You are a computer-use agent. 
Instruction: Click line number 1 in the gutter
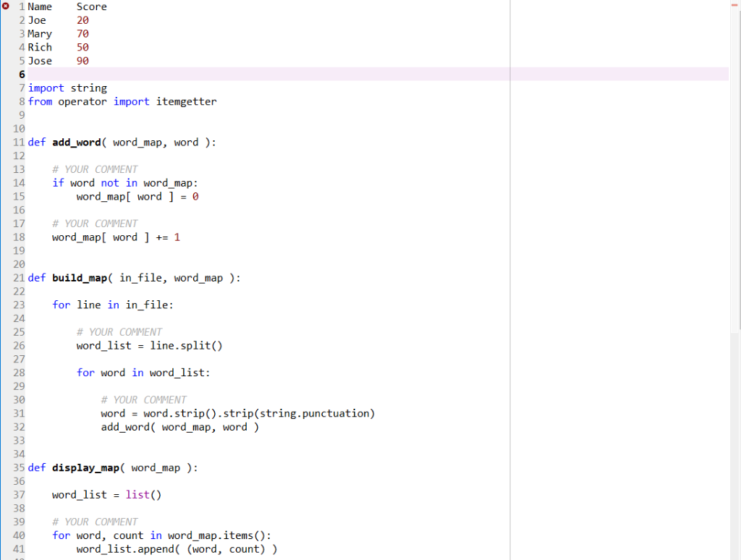[x=20, y=7]
